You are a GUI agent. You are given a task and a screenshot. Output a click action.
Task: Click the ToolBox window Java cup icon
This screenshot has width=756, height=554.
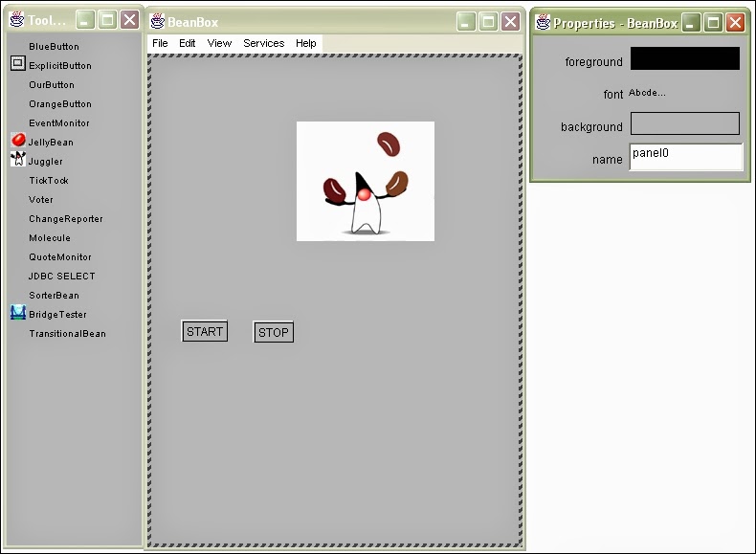tap(17, 19)
